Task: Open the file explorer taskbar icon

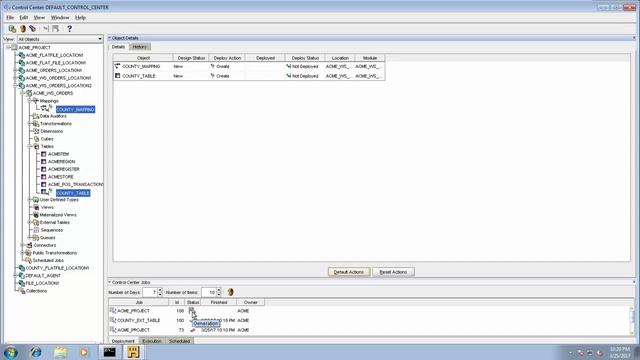Action: [x=60, y=352]
